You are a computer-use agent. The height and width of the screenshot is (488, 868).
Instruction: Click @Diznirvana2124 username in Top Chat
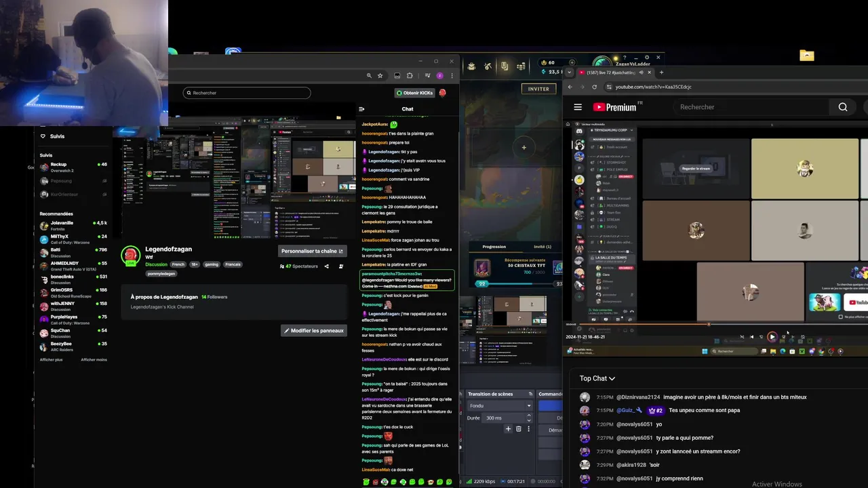[638, 397]
